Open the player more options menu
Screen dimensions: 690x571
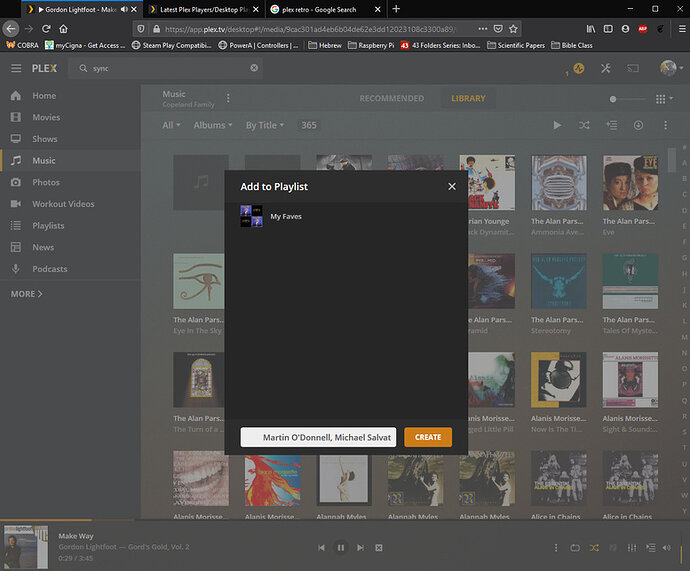click(x=556, y=548)
